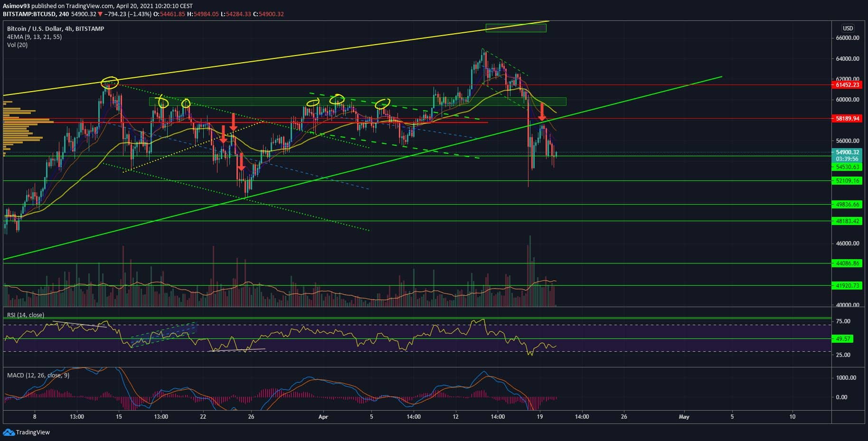Screen dimensions: 868x441
Task: Expand the MACD (12, 26, close, 9) legend
Action: [38, 375]
